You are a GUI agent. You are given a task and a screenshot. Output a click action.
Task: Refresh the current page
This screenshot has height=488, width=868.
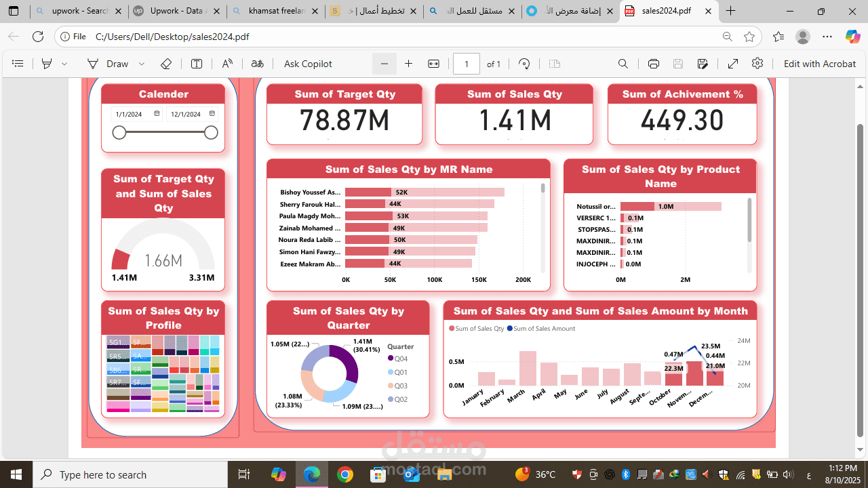click(x=38, y=37)
